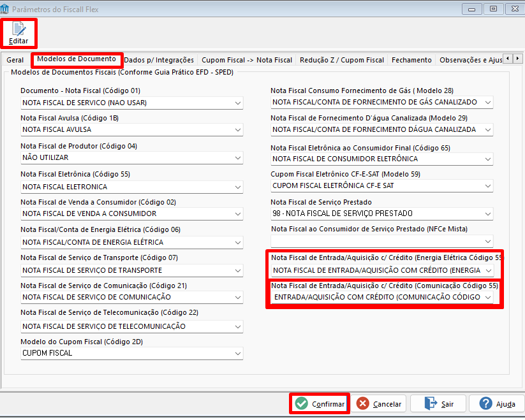The image size is (525, 420).
Task: Switch to Redução Z / Cupom Fiscal tab
Action: coord(341,60)
